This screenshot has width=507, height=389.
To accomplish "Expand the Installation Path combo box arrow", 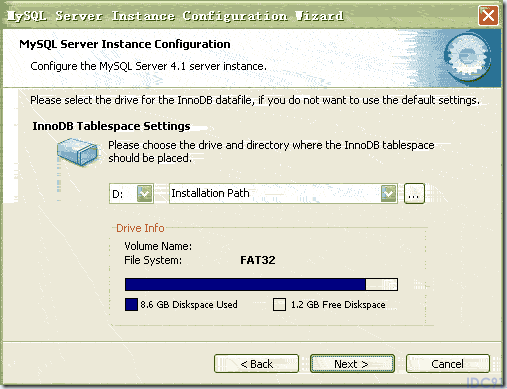I will pyautogui.click(x=388, y=193).
